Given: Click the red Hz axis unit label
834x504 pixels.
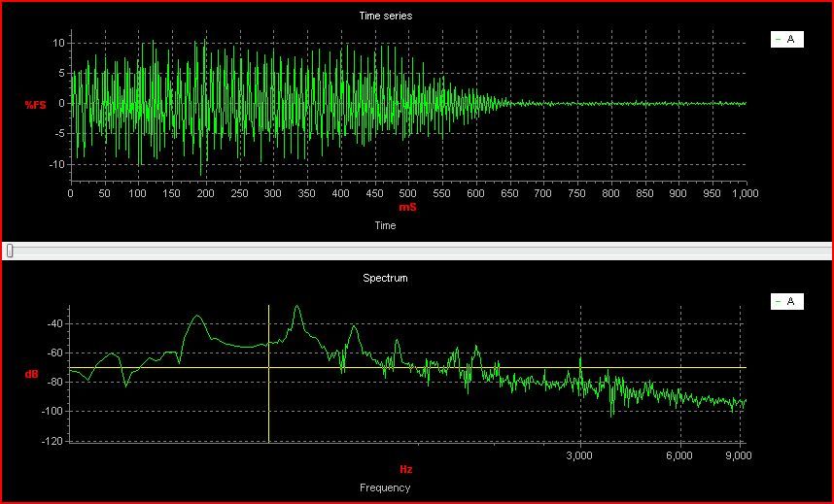Looking at the screenshot, I should [x=406, y=469].
